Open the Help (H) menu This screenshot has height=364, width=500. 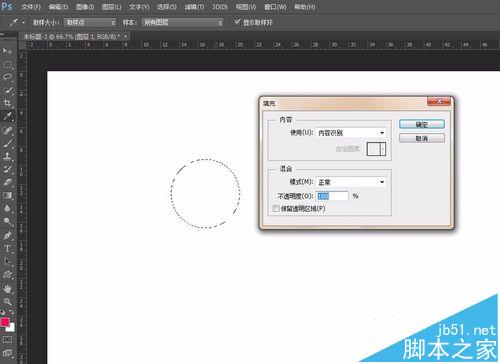tap(304, 7)
